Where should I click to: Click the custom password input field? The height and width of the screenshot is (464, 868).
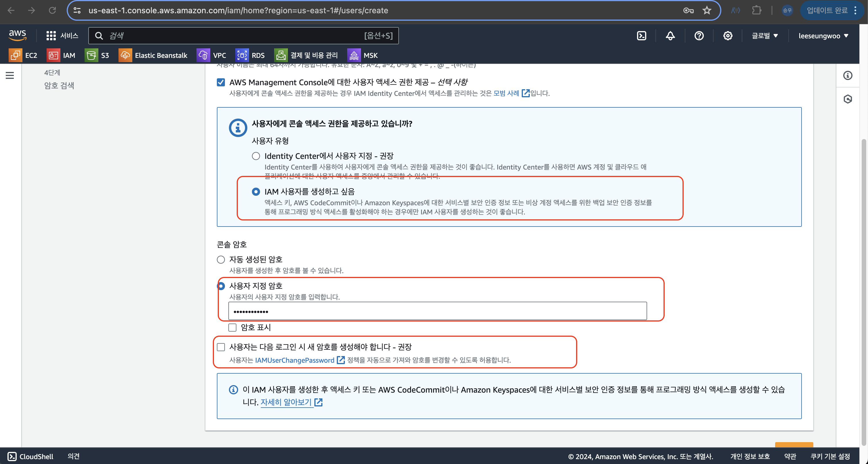(437, 311)
